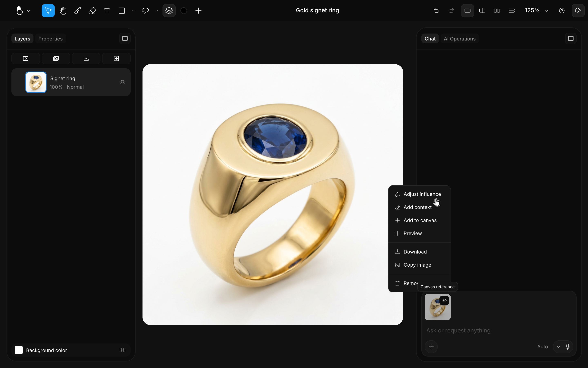
Task: Select the Lasso selection tool
Action: point(145,11)
